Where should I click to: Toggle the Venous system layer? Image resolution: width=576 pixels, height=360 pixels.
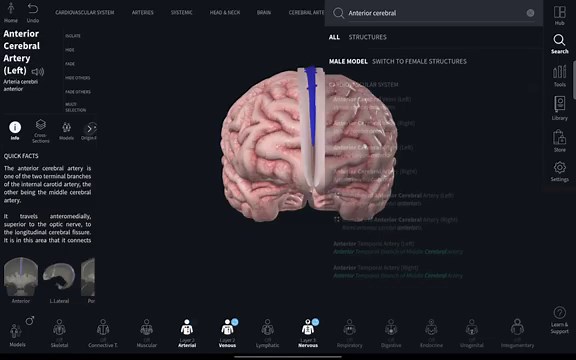point(227,333)
